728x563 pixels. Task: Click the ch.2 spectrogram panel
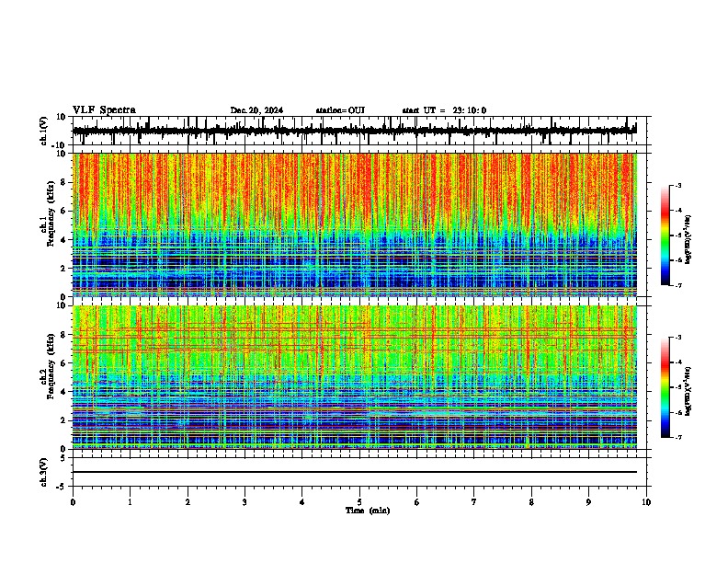click(x=355, y=377)
